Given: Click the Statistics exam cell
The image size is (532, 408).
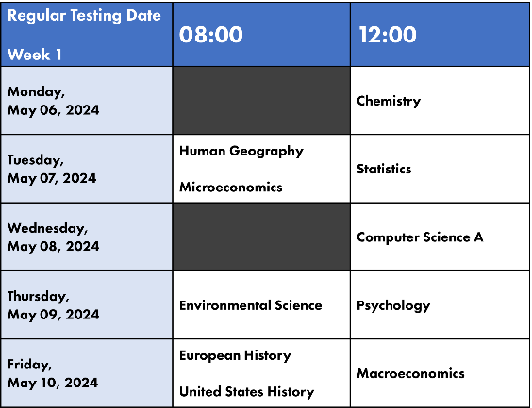Looking at the screenshot, I should (440, 169).
